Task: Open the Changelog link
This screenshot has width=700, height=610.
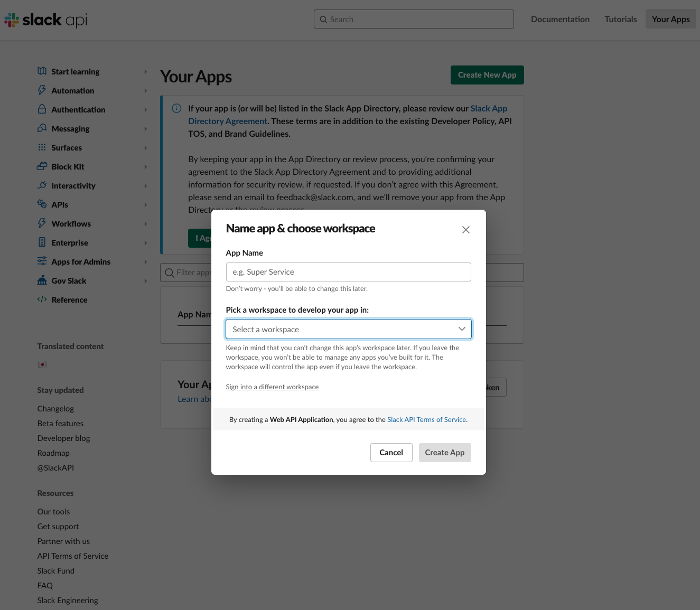Action: (55, 409)
